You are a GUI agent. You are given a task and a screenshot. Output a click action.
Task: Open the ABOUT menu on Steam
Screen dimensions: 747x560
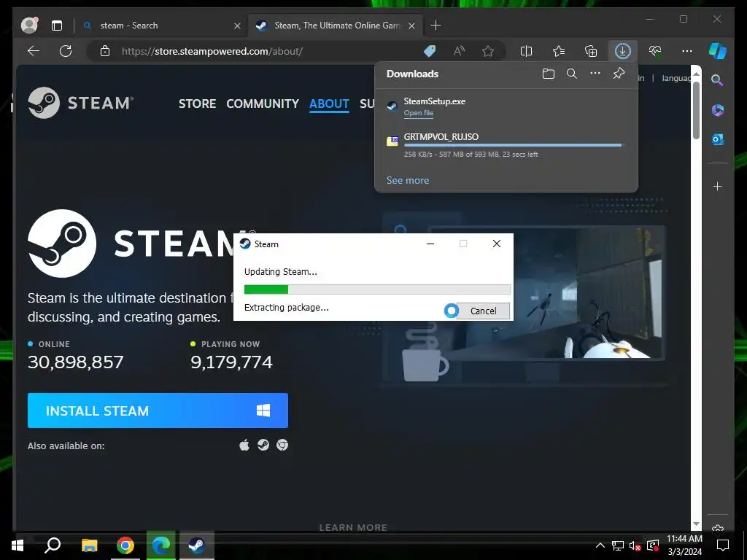point(329,104)
